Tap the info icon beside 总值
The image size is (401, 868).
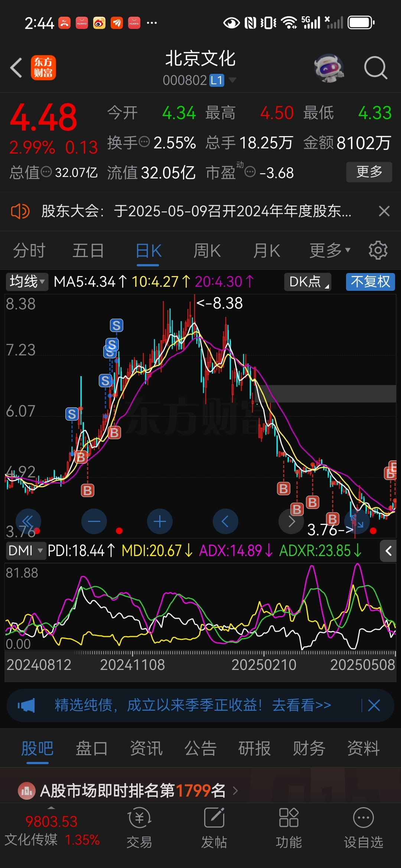46,172
